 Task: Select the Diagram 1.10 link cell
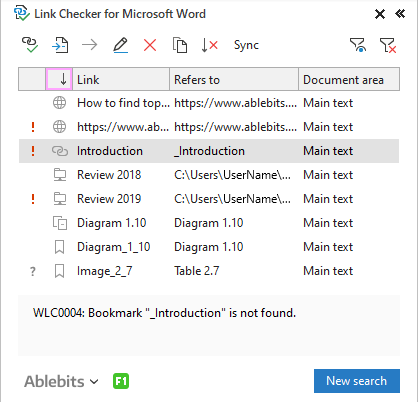(x=112, y=223)
